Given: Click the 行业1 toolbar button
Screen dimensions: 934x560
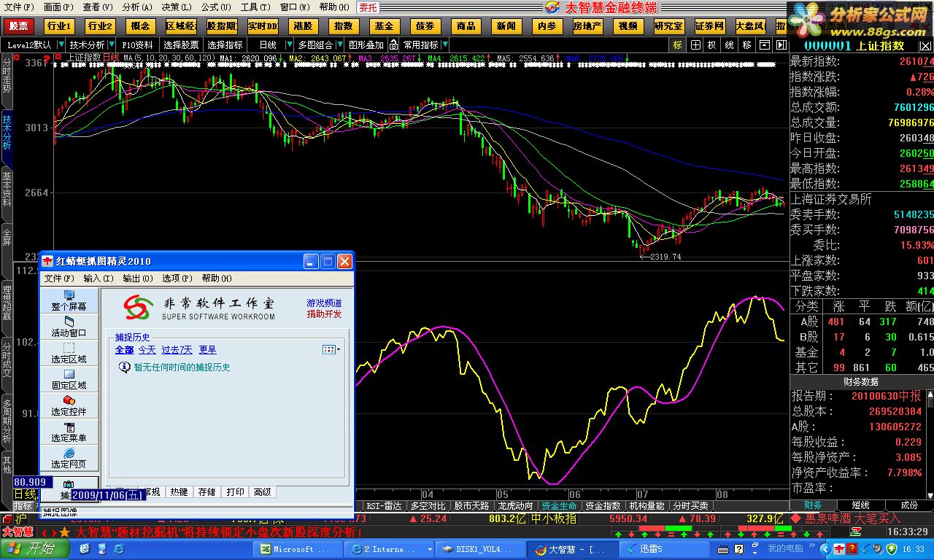Looking at the screenshot, I should point(59,26).
